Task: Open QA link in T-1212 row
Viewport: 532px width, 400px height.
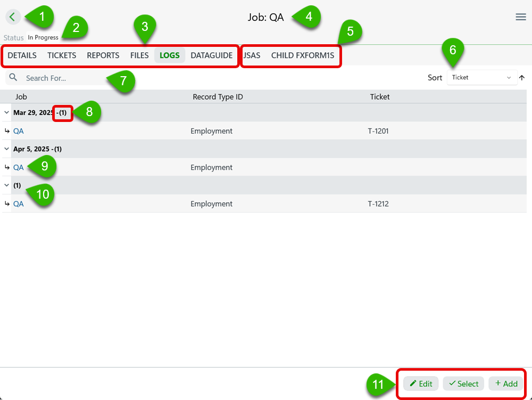Action: tap(18, 204)
